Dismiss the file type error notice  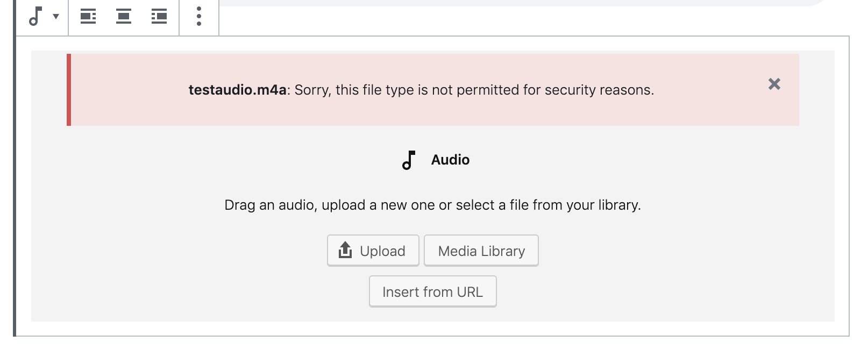pos(774,84)
